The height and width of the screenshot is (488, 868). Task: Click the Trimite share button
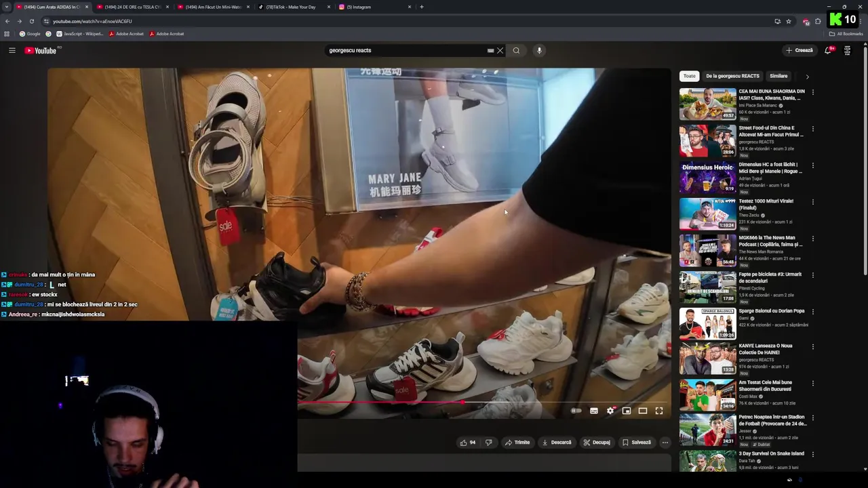pyautogui.click(x=517, y=443)
